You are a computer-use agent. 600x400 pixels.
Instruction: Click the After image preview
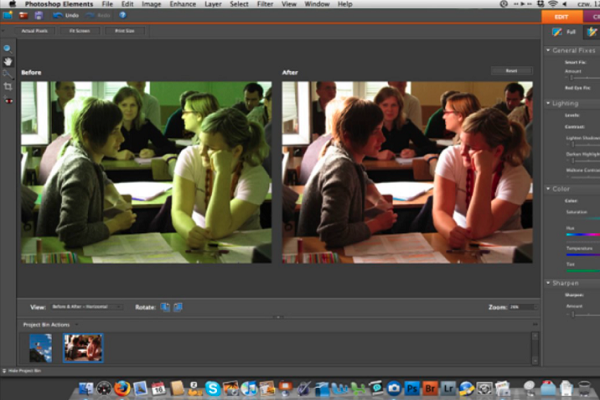pos(407,172)
